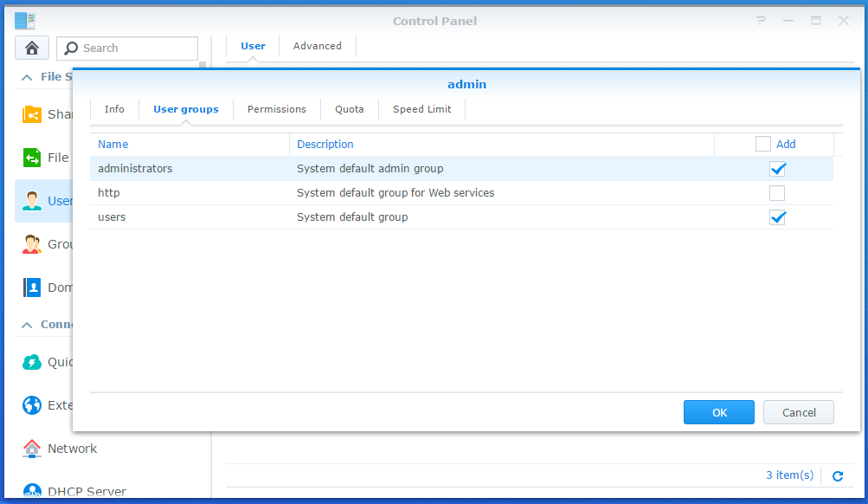
Task: Open the Advanced tab
Action: pos(317,46)
